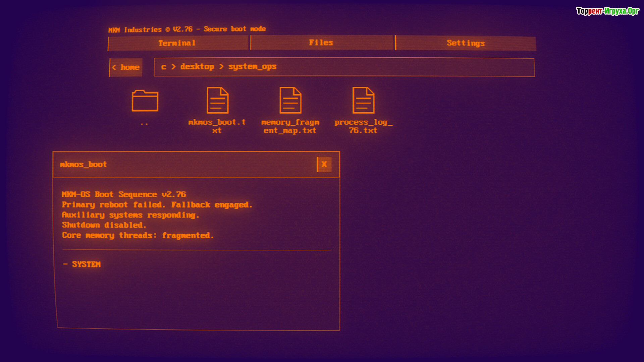Navigate to the desktop breadcrumb
This screenshot has height=362, width=644.
(197, 67)
